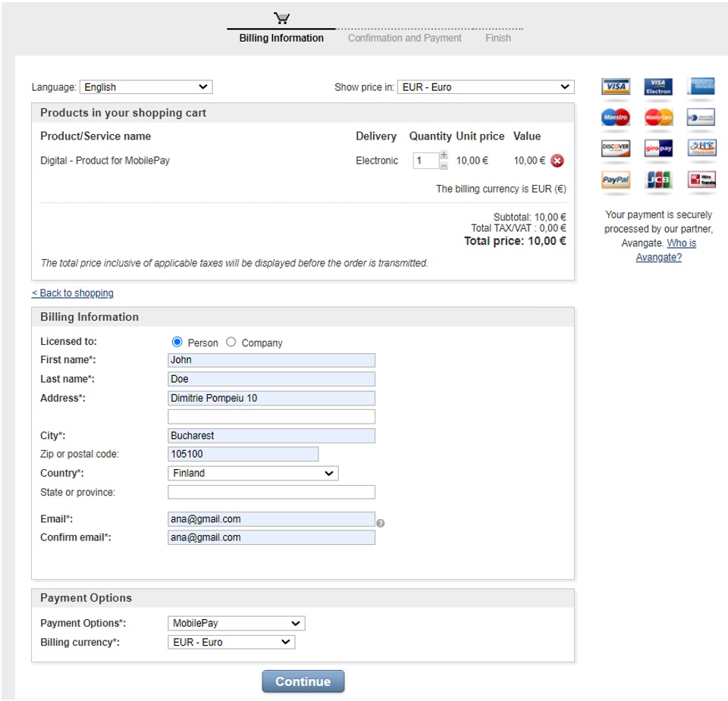Click the giropay payment icon
The width and height of the screenshot is (728, 701).
pyautogui.click(x=657, y=149)
